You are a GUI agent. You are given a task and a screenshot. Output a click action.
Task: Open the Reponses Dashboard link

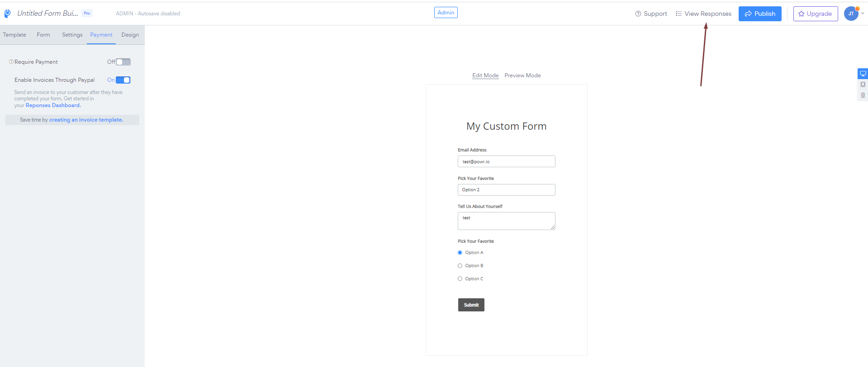(53, 105)
